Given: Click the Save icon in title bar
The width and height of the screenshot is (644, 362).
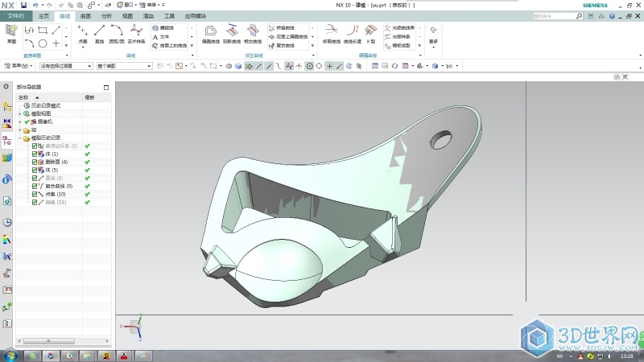Looking at the screenshot, I should click(x=23, y=5).
